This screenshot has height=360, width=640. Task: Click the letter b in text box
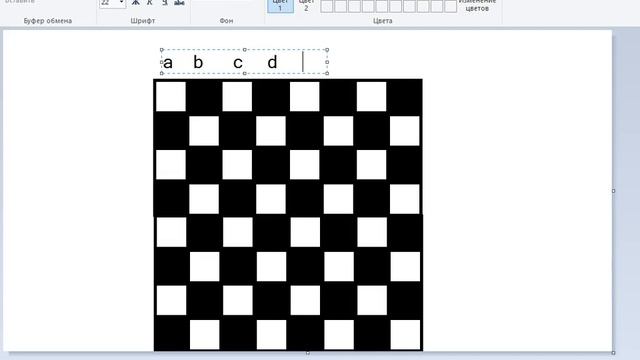198,62
